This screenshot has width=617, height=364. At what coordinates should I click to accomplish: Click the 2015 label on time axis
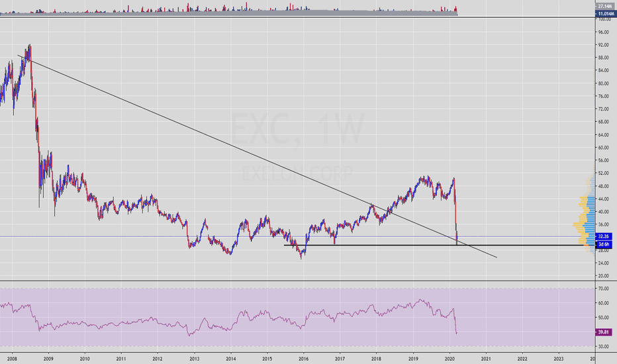(x=267, y=359)
